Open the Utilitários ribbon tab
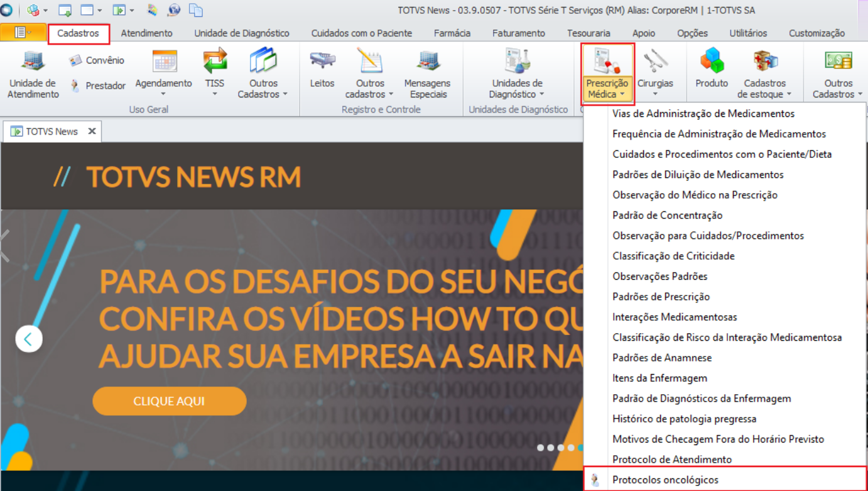This screenshot has width=868, height=491. (748, 33)
